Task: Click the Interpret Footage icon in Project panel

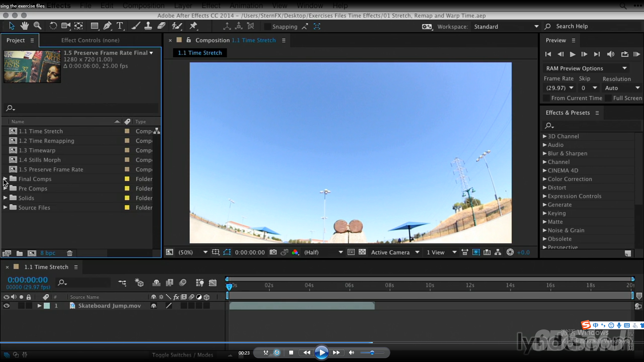Action: pos(6,253)
